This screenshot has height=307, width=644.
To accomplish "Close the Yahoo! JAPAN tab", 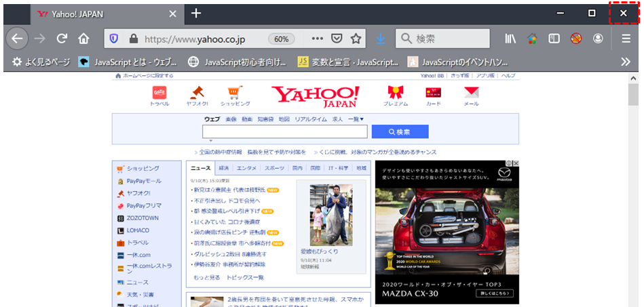I will click(x=173, y=14).
